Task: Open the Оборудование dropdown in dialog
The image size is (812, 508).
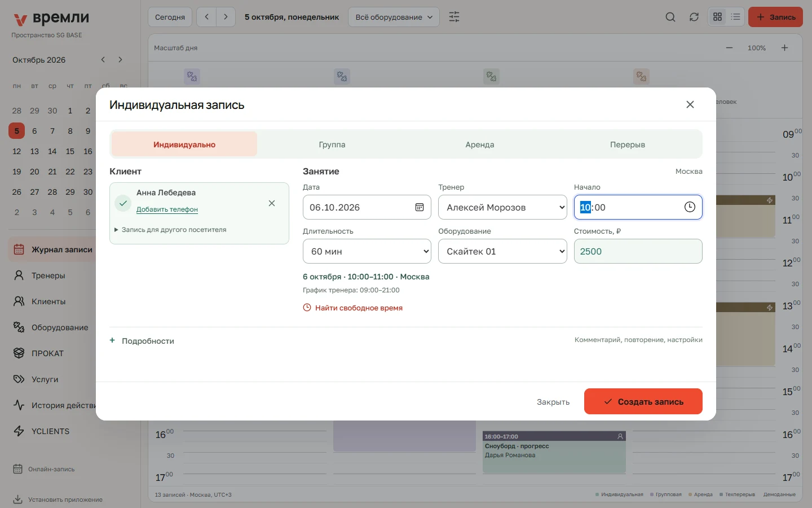Action: (502, 251)
